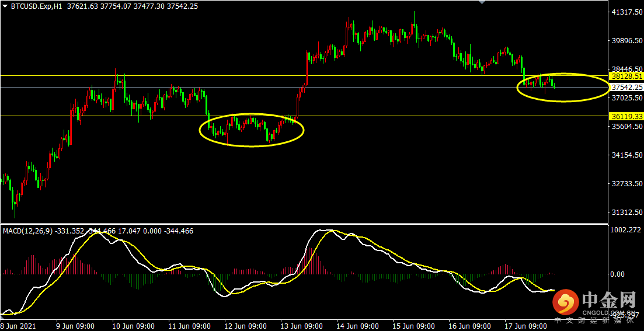Click the current price label 37542.25
Image resolution: width=644 pixels, height=331 pixels.
pos(626,88)
